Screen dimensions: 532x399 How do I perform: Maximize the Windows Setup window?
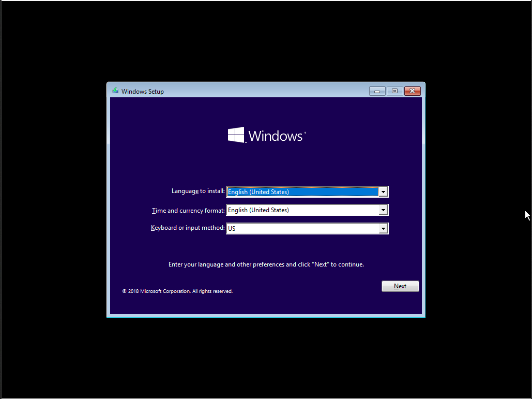pos(394,91)
